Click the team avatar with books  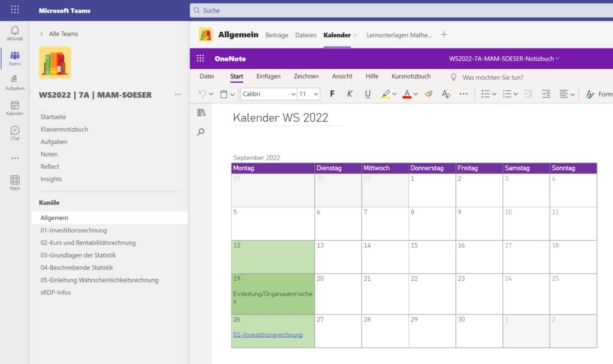[54, 62]
